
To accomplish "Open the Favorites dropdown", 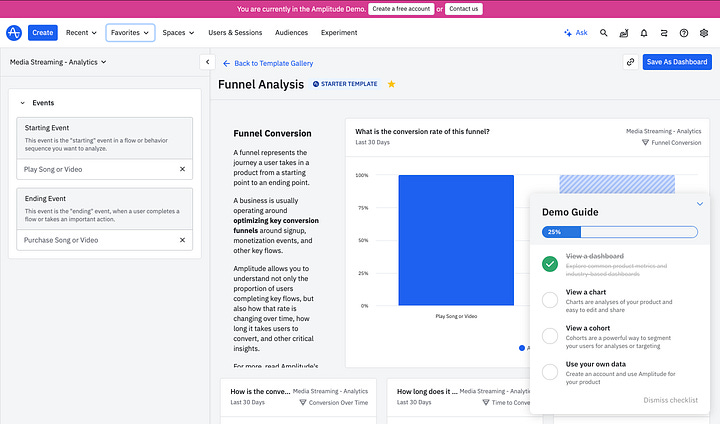I will tap(130, 33).
